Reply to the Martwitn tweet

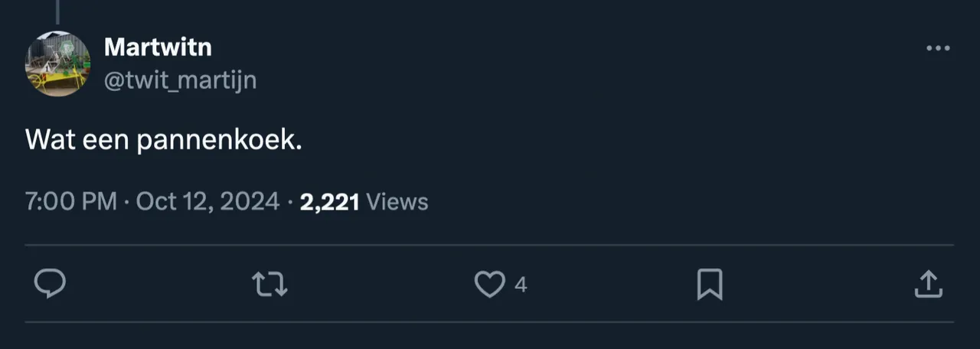(51, 285)
